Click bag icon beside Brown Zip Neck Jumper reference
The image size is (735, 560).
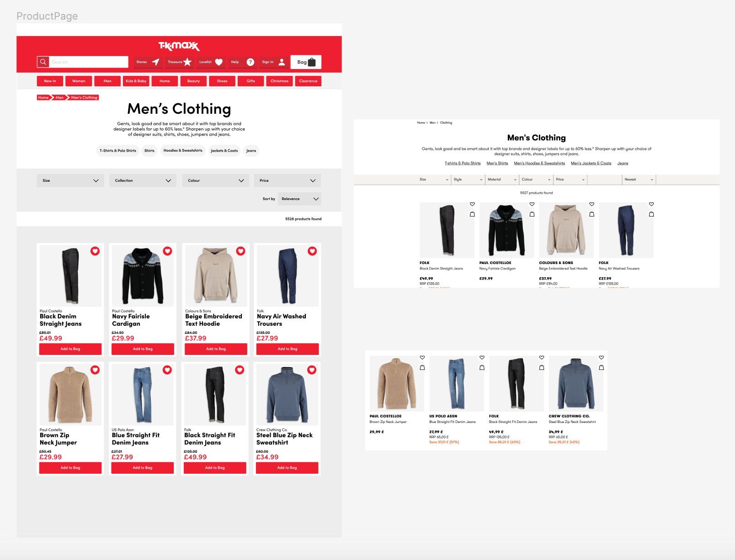pos(422,367)
